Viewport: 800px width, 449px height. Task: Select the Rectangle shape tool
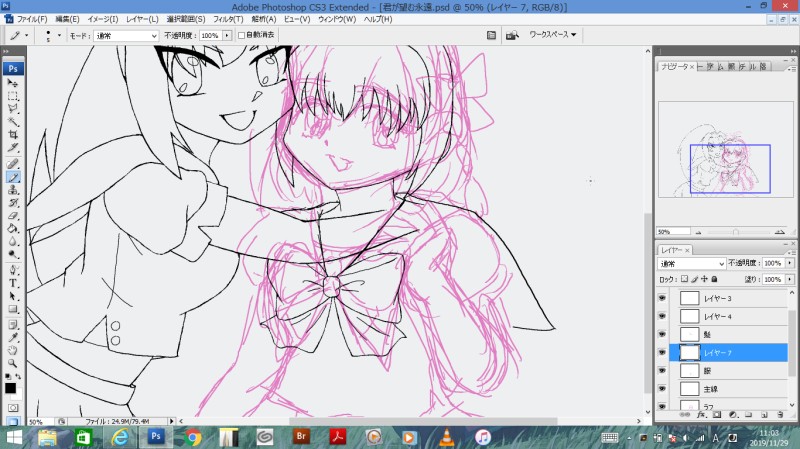[13, 309]
